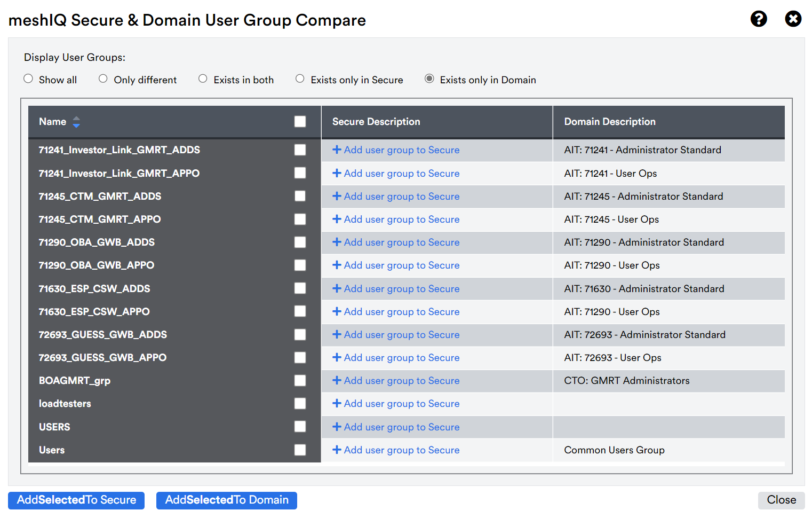Select the Show all radio button
Viewport: 812px width, 518px height.
[28, 79]
